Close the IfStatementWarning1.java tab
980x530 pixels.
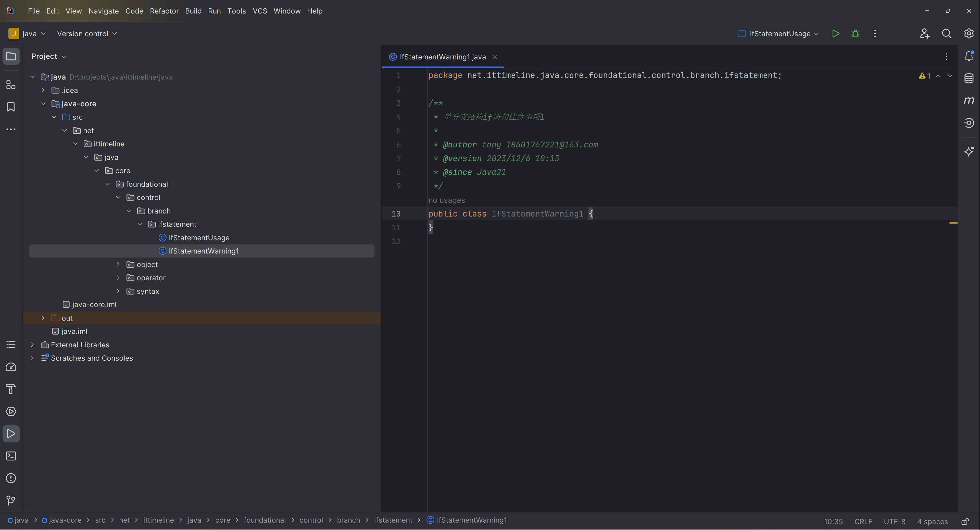[x=495, y=57]
